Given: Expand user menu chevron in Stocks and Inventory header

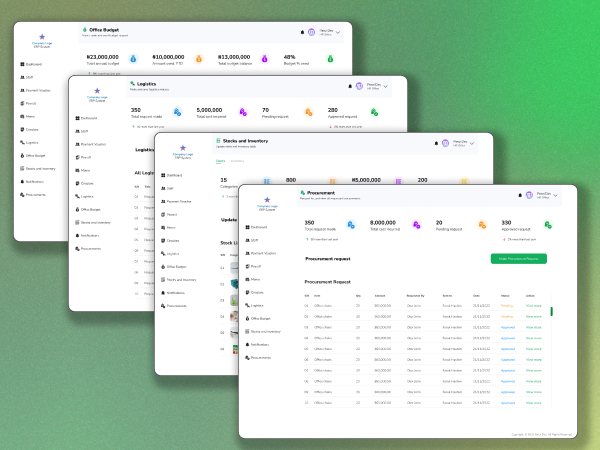Looking at the screenshot, I should click(x=472, y=143).
